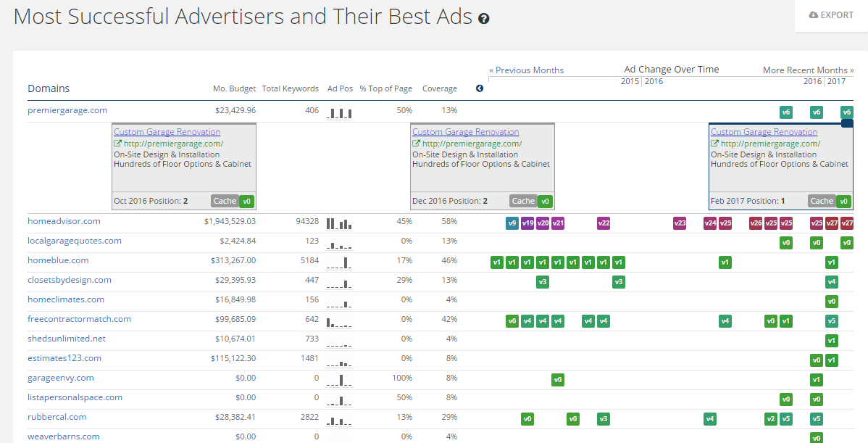Click Custom Garage Renovation title in Dec 2016 ad

[465, 132]
